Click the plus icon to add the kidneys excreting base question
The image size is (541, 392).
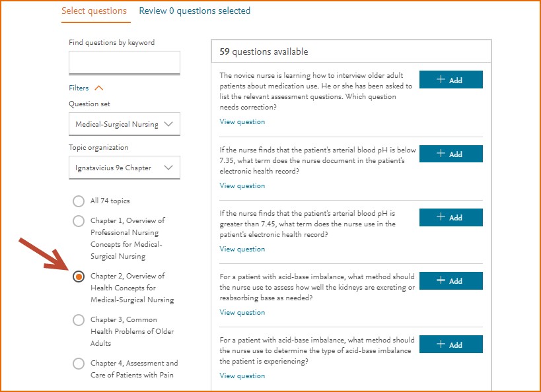(440, 280)
